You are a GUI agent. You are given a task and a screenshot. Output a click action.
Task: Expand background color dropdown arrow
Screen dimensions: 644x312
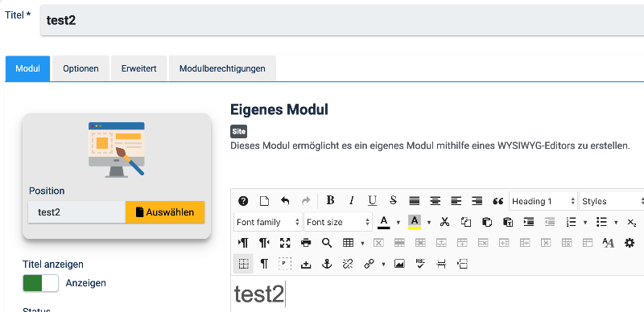(x=429, y=223)
